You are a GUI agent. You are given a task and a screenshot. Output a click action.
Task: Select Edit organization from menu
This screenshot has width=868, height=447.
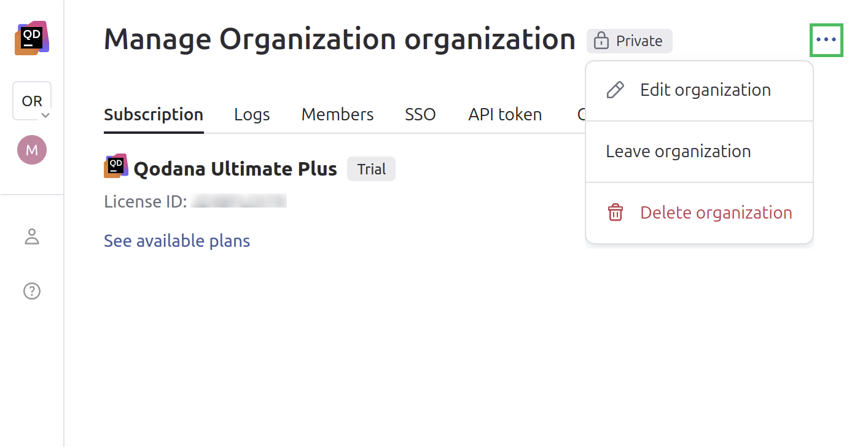click(x=699, y=90)
